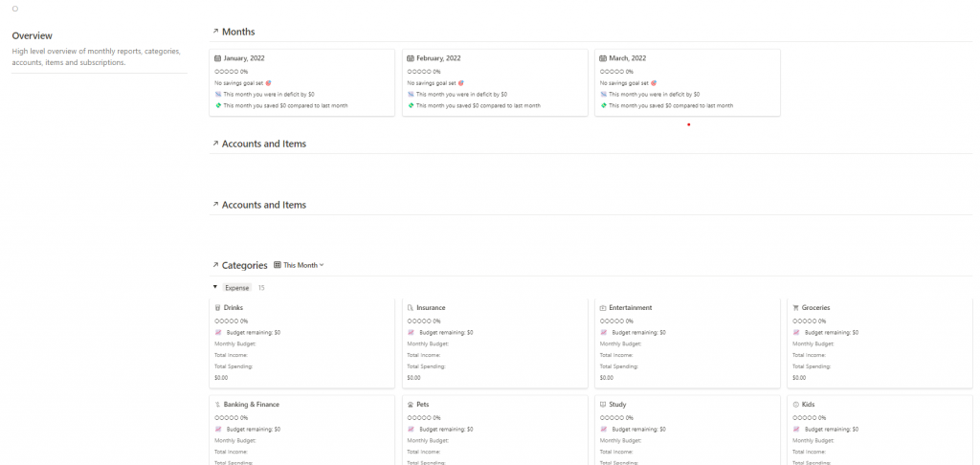Click the Expense group tag
This screenshot has width=980, height=465.
[237, 287]
